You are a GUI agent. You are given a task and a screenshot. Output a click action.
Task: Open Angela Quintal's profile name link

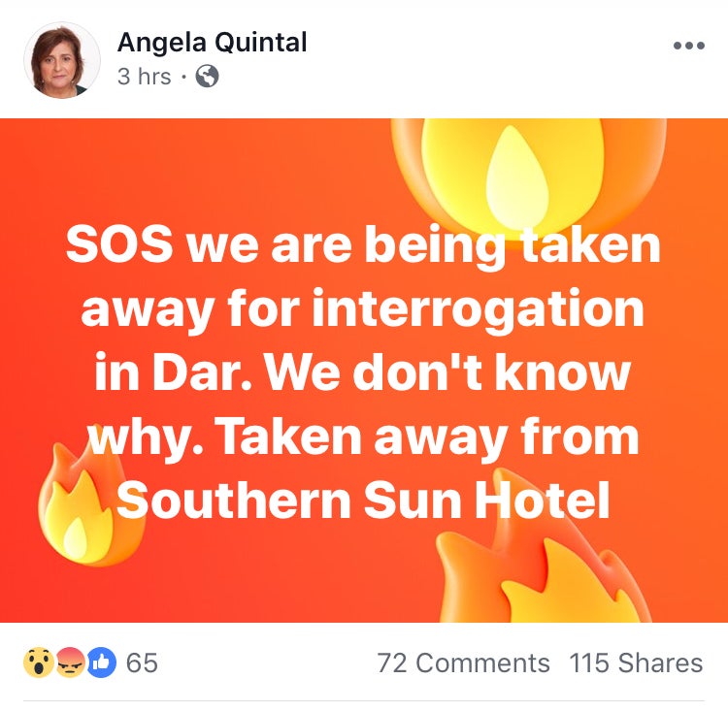[x=213, y=43]
